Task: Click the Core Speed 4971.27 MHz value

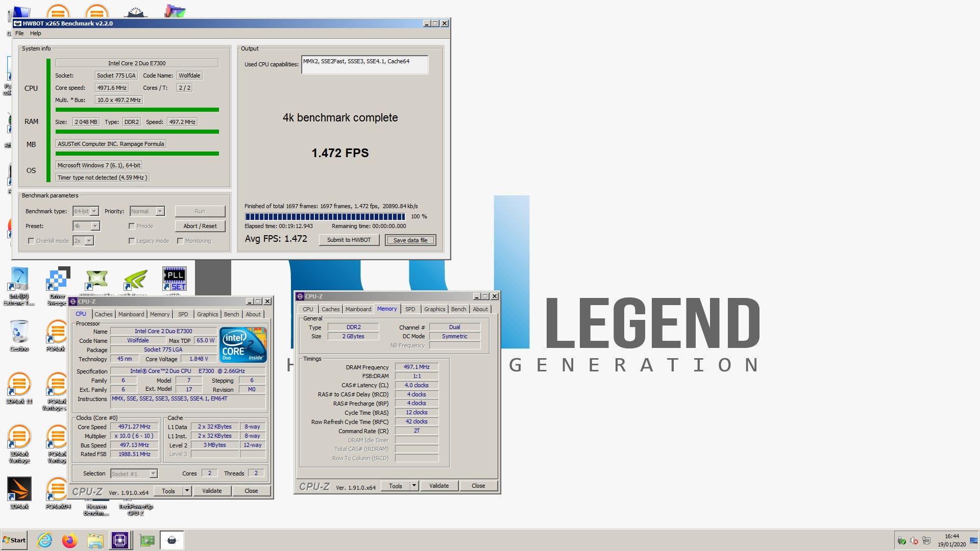Action: pyautogui.click(x=134, y=427)
